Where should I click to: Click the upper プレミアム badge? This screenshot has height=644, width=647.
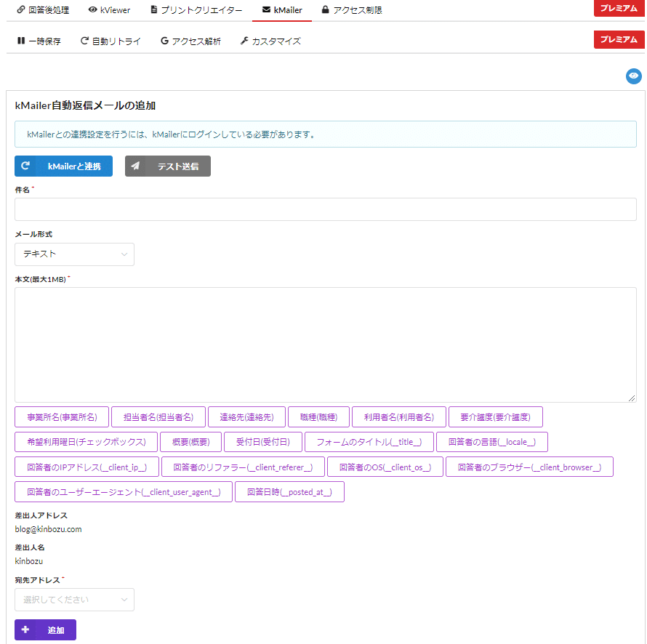[619, 8]
